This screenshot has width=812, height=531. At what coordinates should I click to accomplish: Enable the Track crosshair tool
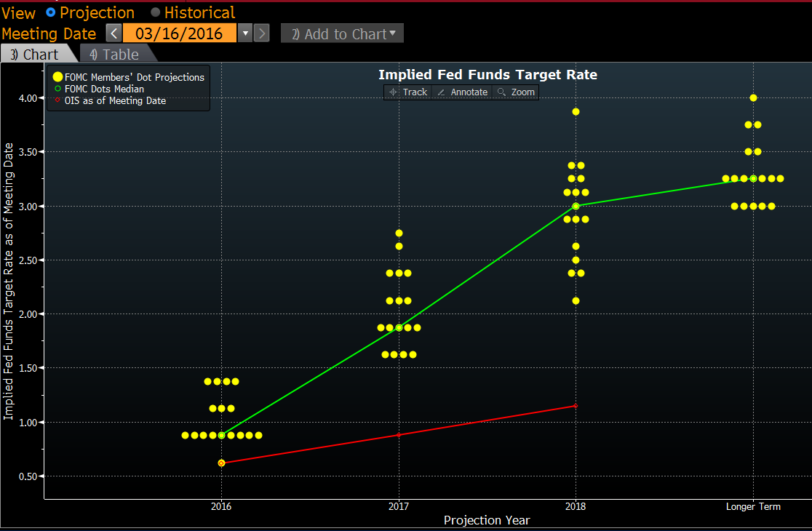point(409,92)
